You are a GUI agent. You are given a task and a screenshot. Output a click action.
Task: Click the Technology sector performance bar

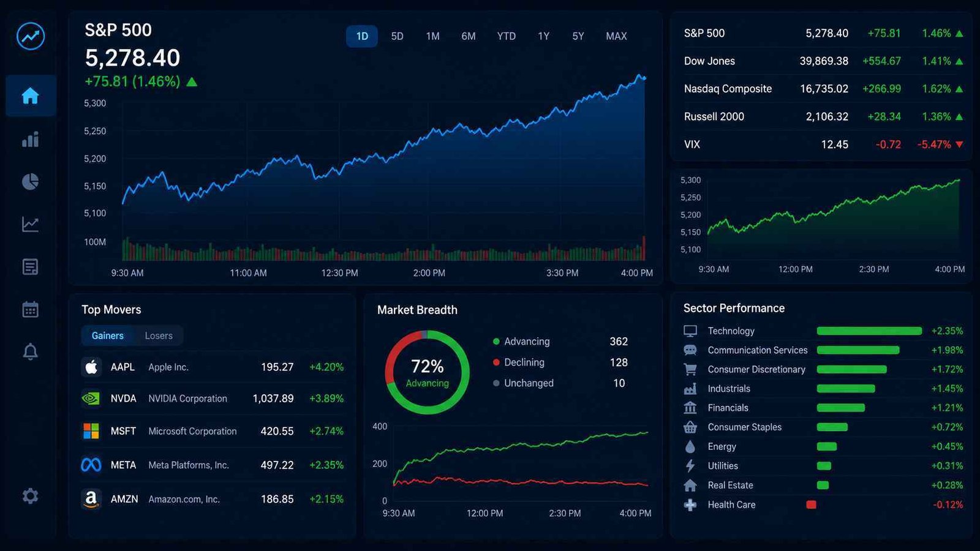point(869,331)
